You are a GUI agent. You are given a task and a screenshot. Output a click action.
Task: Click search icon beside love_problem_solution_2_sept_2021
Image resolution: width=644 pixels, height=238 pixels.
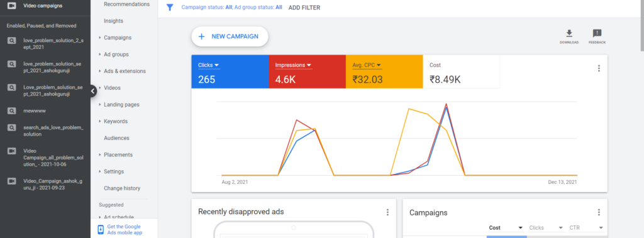(x=12, y=41)
